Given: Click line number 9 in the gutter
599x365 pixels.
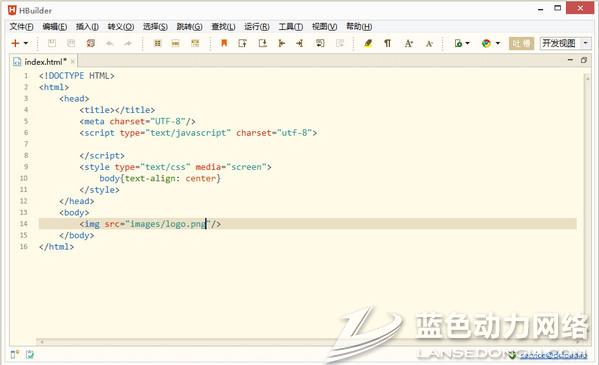Looking at the screenshot, I should tap(26, 167).
